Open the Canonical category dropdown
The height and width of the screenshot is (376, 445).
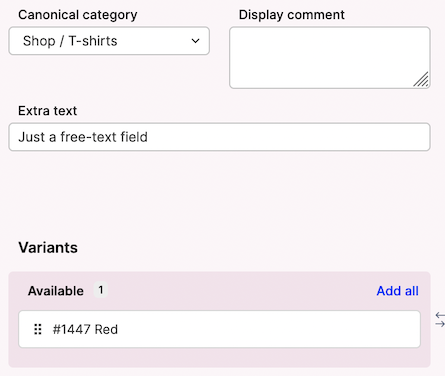pyautogui.click(x=109, y=41)
